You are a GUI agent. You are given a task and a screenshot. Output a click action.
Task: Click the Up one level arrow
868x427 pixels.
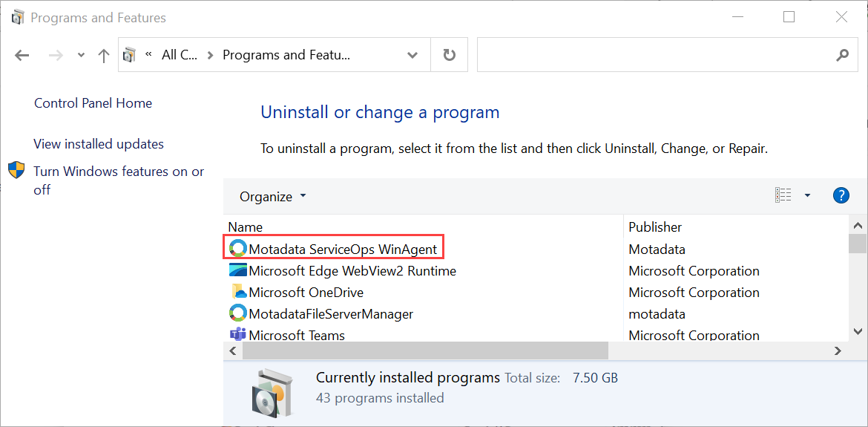[x=104, y=55]
